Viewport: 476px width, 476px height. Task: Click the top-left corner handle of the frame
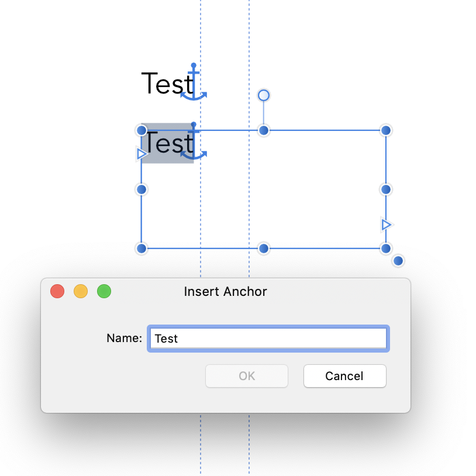point(142,130)
